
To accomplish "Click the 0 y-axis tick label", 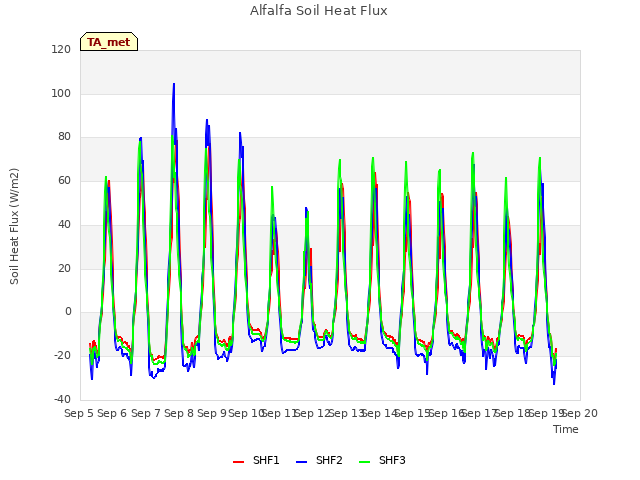I will [68, 312].
